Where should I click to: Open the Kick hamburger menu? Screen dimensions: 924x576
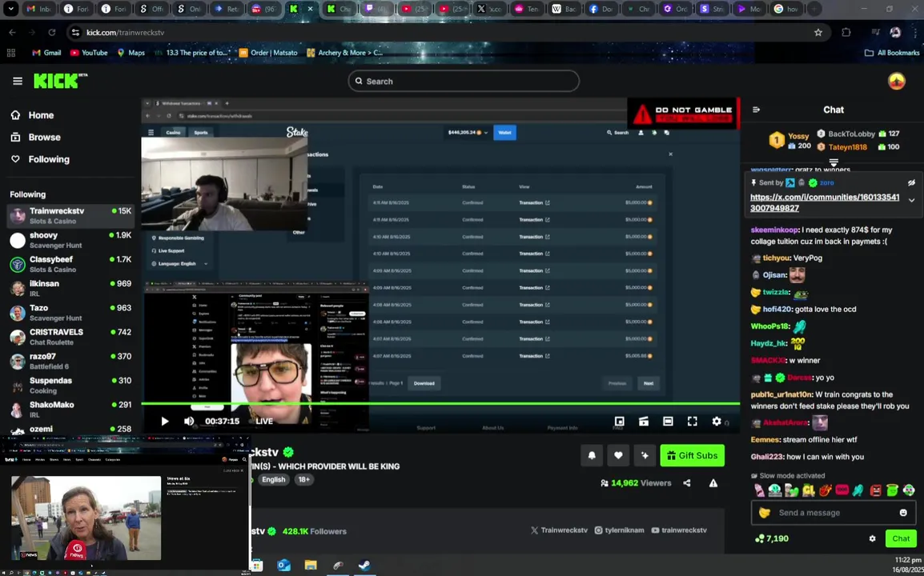pos(18,82)
